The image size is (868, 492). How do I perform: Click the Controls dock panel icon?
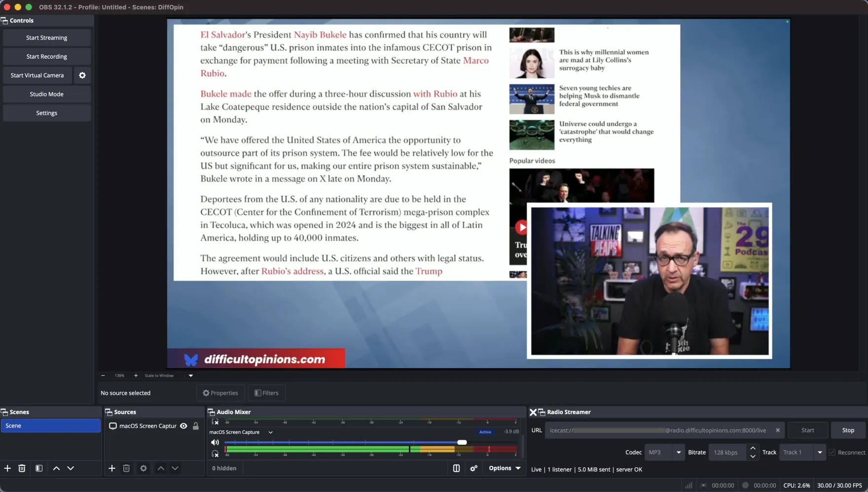coord(4,21)
